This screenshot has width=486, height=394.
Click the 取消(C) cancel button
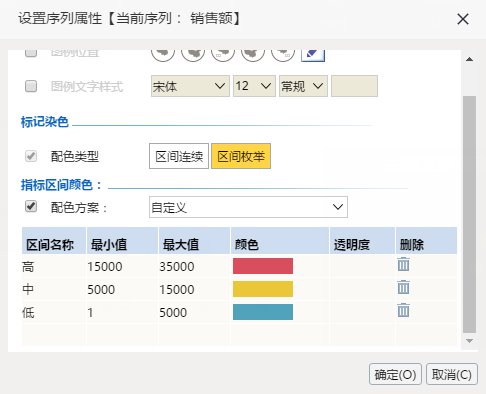[x=452, y=374]
